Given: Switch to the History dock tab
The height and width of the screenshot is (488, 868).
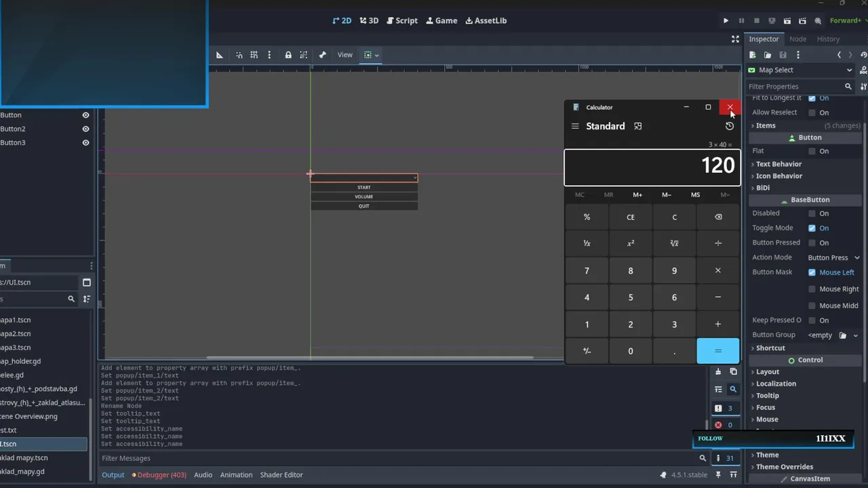Looking at the screenshot, I should [x=828, y=39].
